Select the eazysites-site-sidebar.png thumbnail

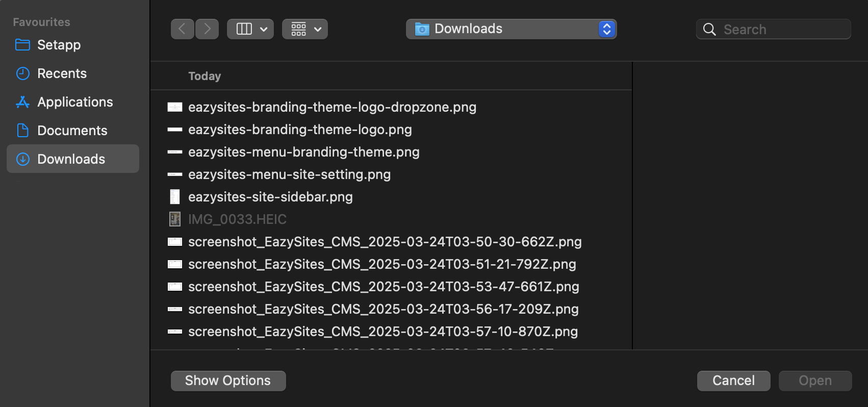pyautogui.click(x=175, y=197)
